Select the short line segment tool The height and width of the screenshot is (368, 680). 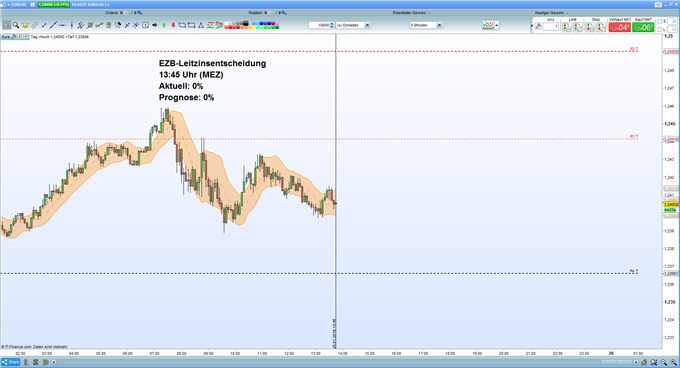44,25
